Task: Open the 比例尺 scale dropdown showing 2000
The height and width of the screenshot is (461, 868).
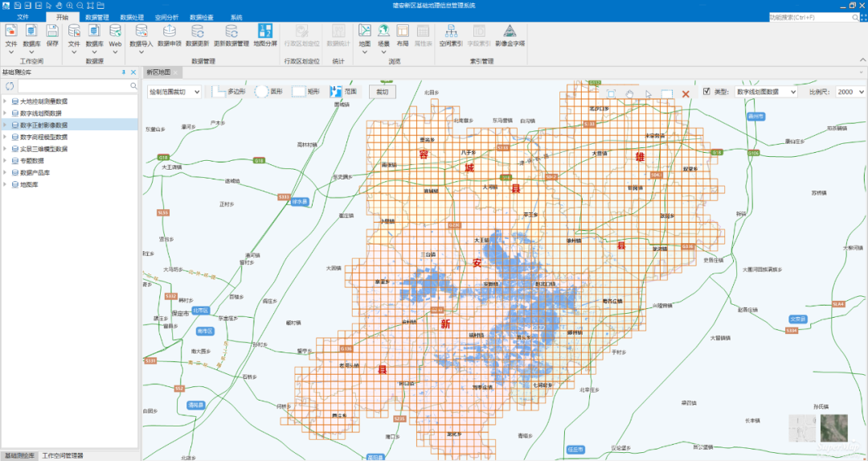Action: tap(849, 92)
